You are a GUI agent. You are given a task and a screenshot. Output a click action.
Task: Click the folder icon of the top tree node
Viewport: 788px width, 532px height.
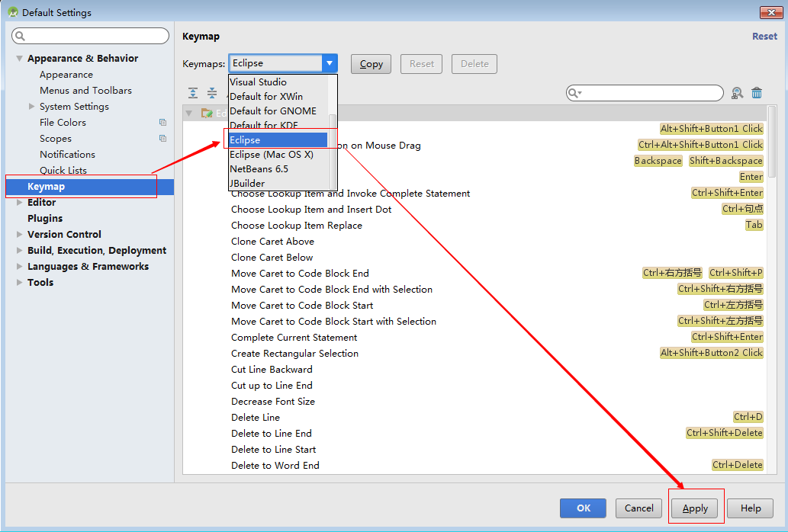[207, 113]
